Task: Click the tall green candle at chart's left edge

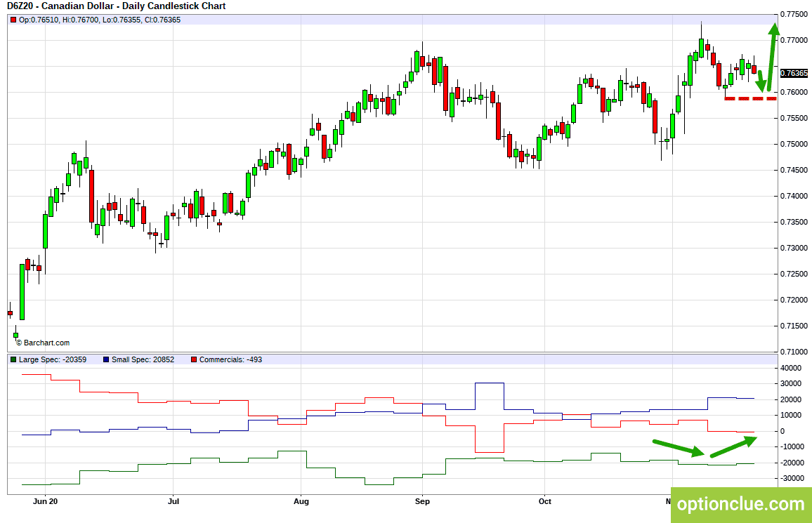Action: [x=22, y=292]
